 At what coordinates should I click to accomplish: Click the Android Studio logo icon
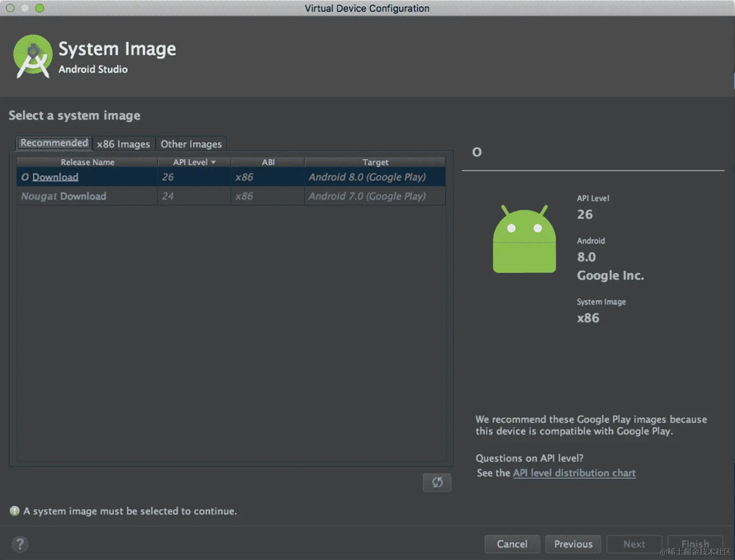pos(33,57)
